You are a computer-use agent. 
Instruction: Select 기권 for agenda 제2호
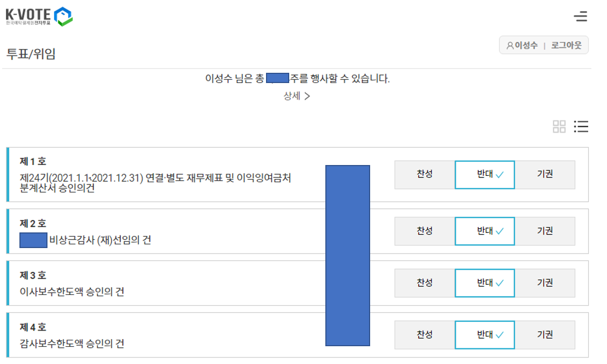tap(545, 231)
